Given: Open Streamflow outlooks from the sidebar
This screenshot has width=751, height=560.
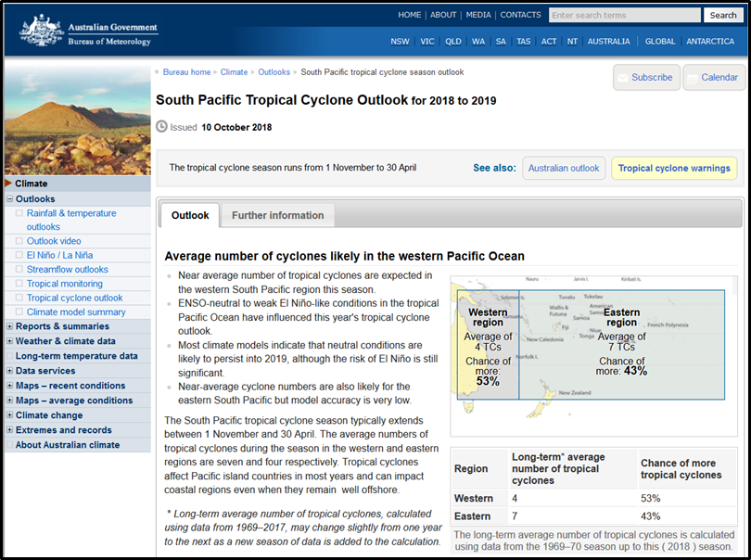Looking at the screenshot, I should tap(68, 269).
